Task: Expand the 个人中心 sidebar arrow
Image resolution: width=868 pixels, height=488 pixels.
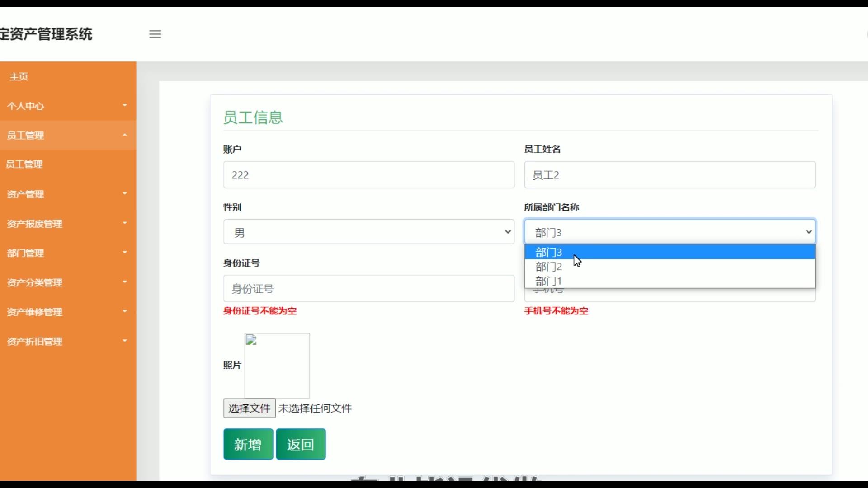Action: 125,105
